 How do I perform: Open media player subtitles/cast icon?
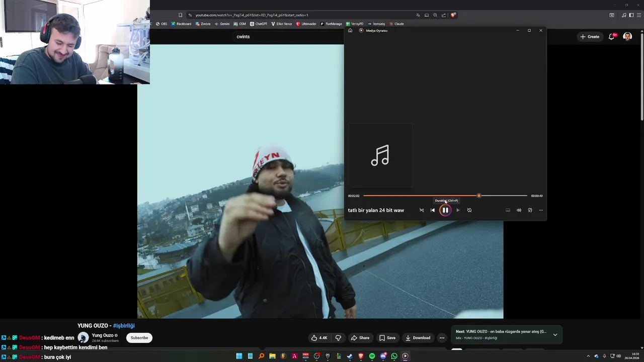pyautogui.click(x=508, y=210)
